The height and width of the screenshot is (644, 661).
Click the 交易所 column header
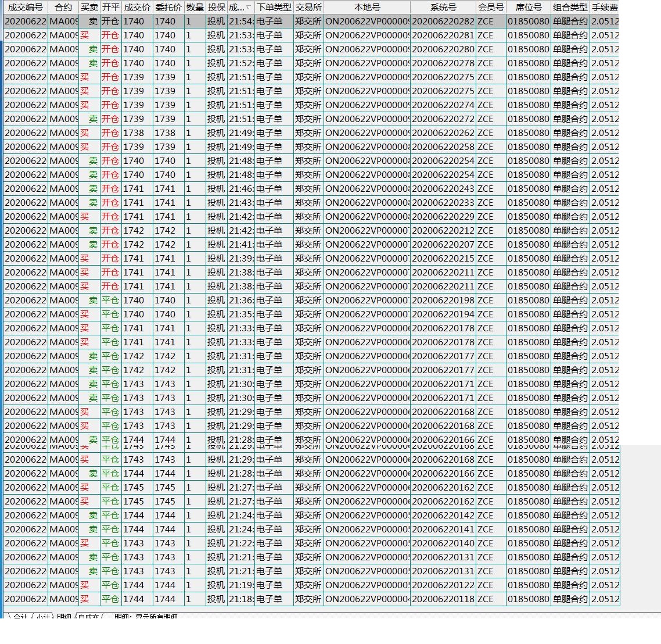click(308, 7)
